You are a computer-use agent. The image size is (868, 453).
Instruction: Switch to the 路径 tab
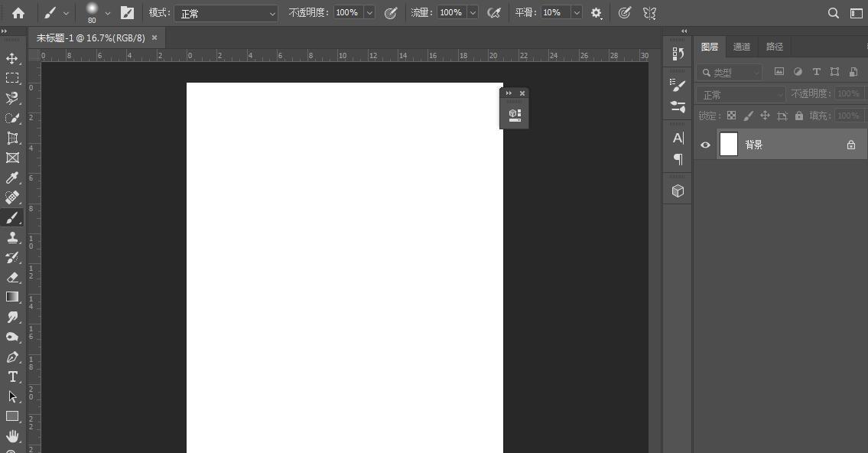(775, 47)
